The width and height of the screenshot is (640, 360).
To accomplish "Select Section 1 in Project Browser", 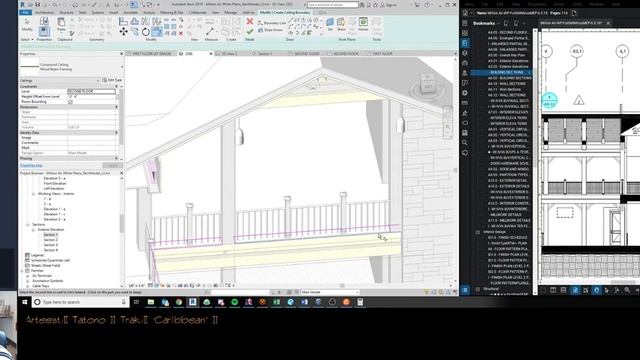I will 51,235.
